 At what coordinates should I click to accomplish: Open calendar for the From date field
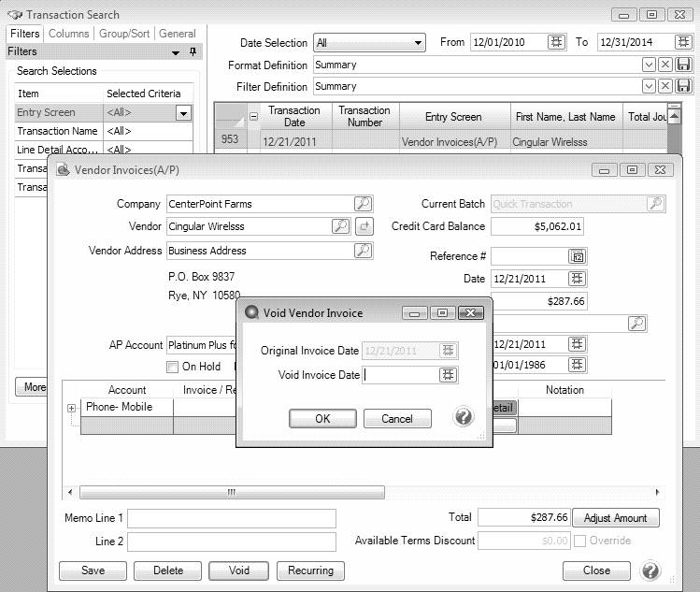click(x=557, y=42)
